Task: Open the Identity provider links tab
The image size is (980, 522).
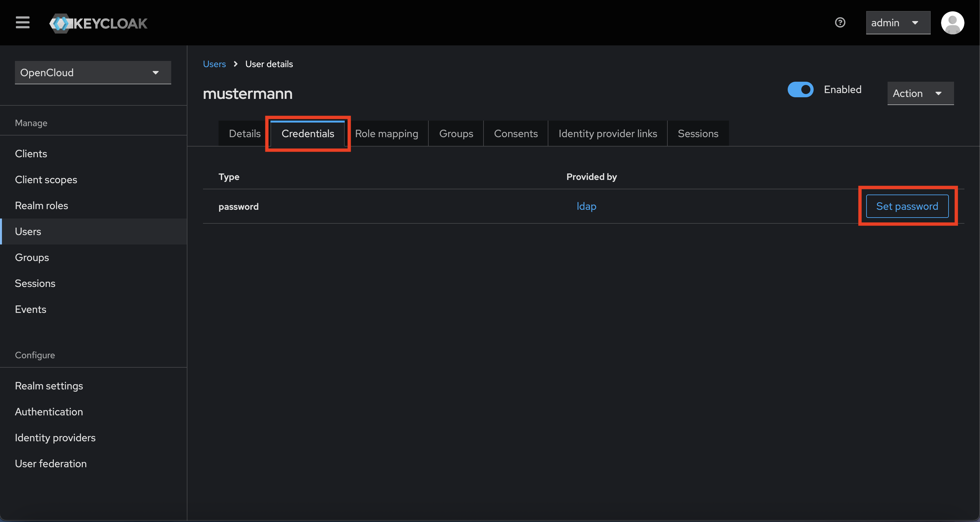Action: (x=607, y=134)
